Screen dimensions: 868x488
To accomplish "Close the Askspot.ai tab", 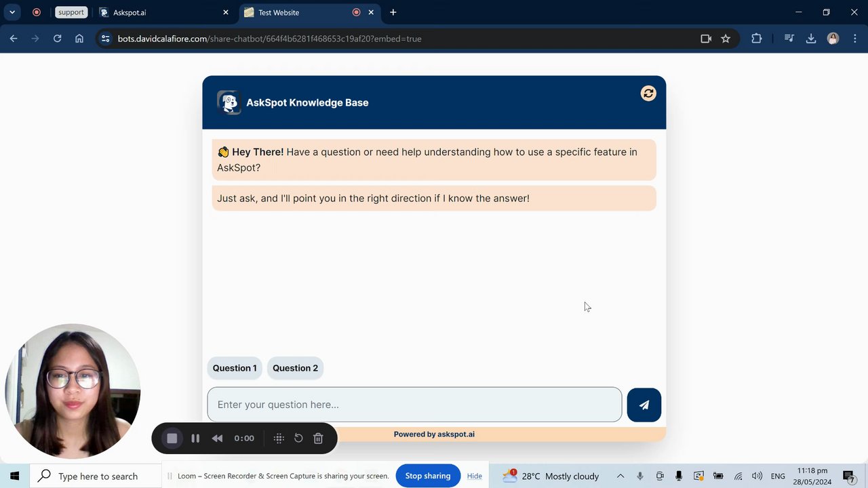I will pyautogui.click(x=226, y=12).
